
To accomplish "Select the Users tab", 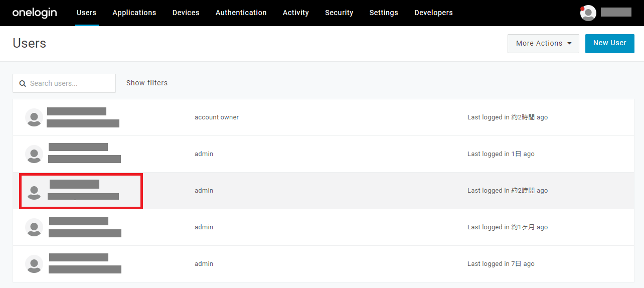I will (86, 13).
